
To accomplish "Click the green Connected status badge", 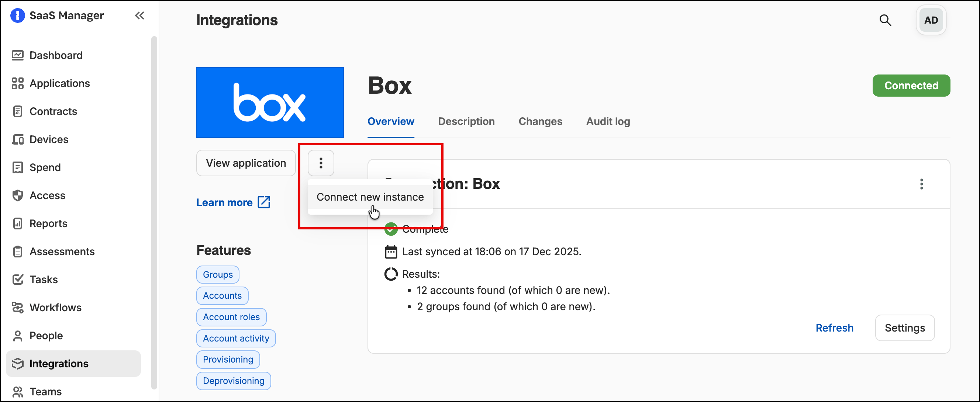I will (911, 86).
